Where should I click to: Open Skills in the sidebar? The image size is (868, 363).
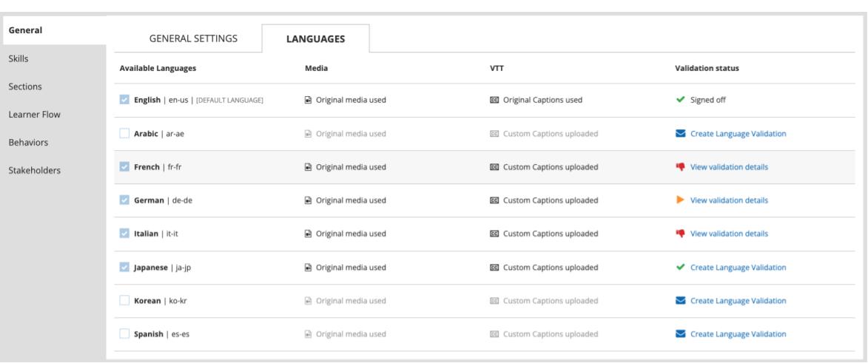[19, 58]
